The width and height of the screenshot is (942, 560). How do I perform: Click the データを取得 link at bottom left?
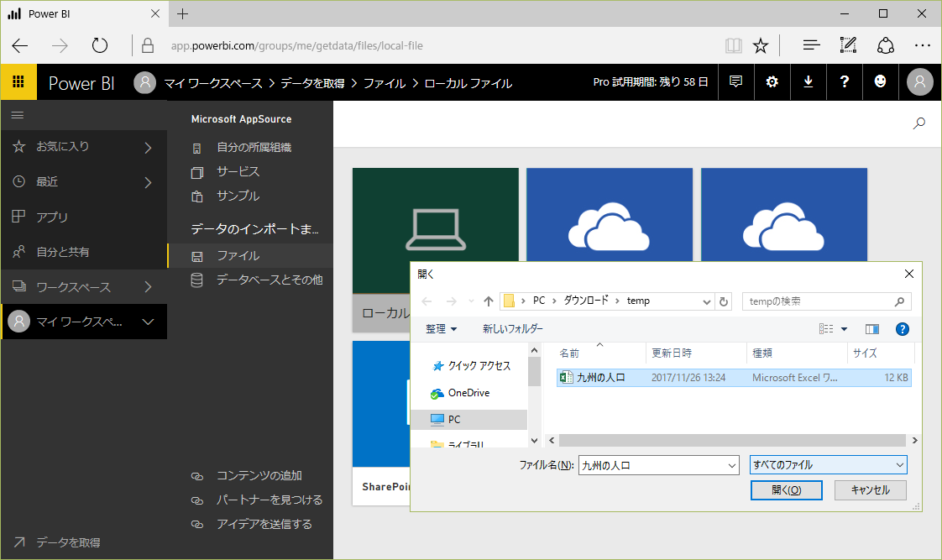[x=68, y=542]
